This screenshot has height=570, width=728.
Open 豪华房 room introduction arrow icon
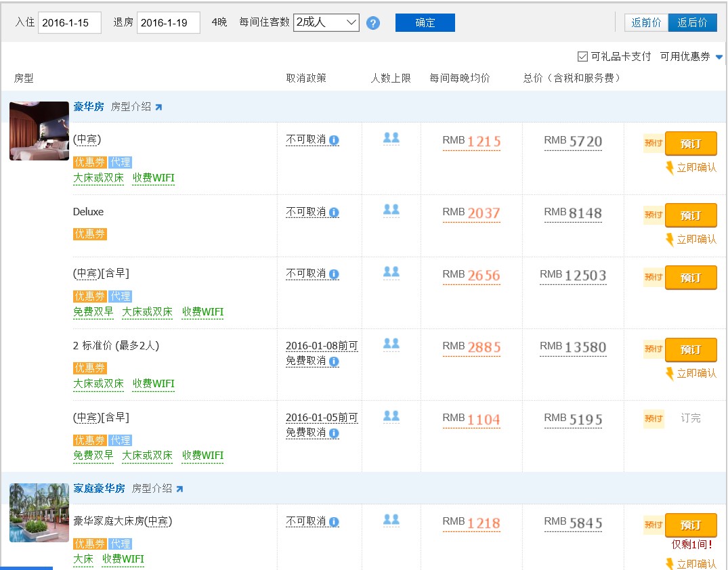click(158, 107)
